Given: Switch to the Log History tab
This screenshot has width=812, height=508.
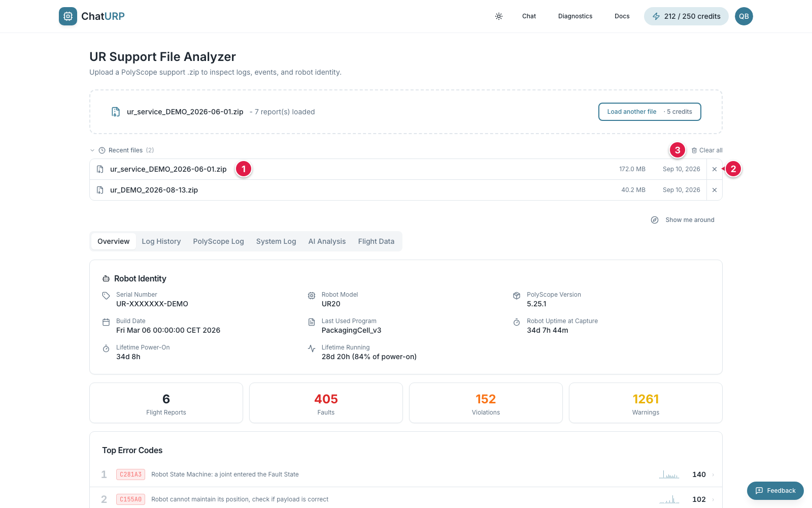Looking at the screenshot, I should point(161,241).
